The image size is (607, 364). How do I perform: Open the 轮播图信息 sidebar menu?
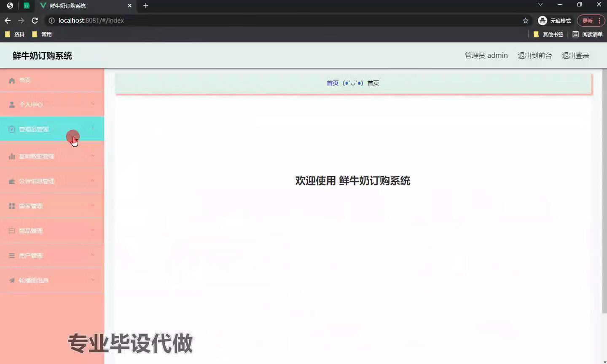(x=52, y=281)
